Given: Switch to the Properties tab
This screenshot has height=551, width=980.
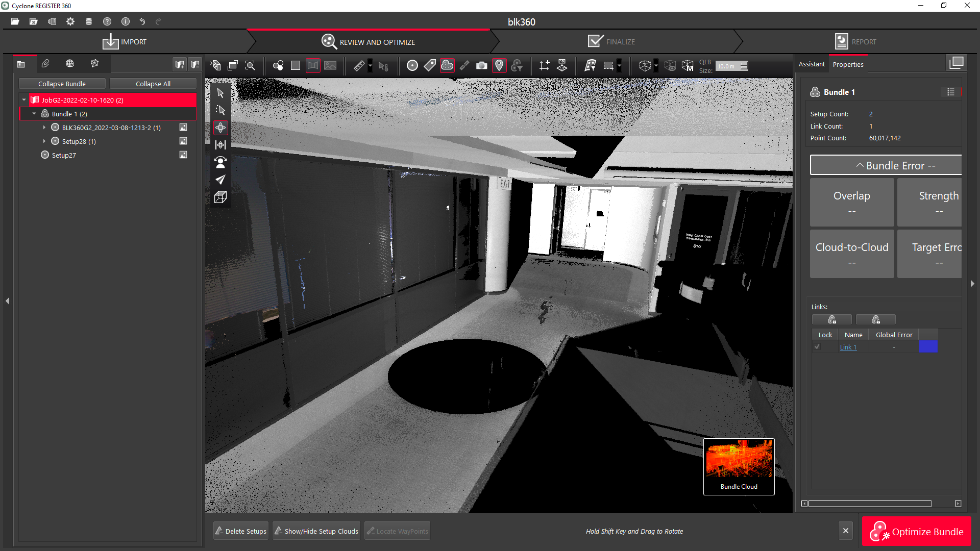Looking at the screenshot, I should (848, 64).
